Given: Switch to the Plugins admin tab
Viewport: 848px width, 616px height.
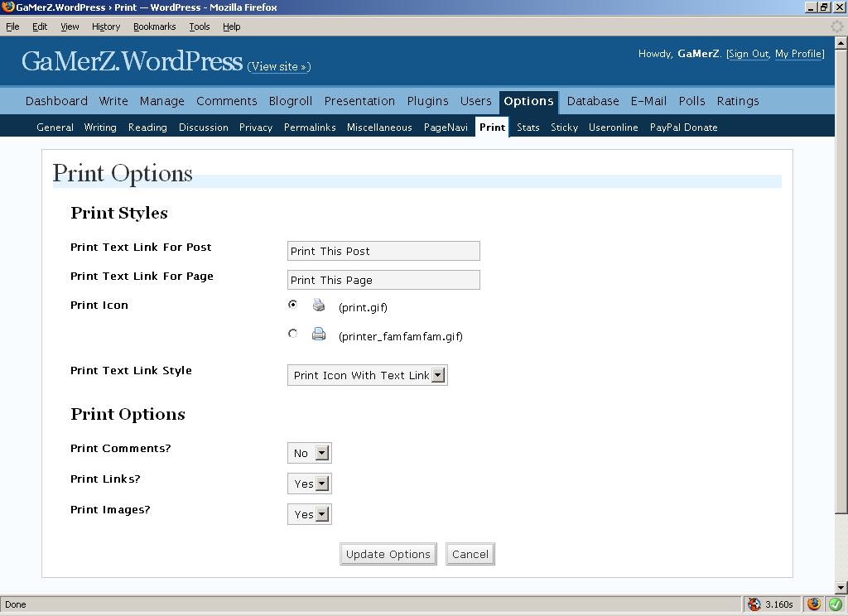Looking at the screenshot, I should (x=427, y=101).
